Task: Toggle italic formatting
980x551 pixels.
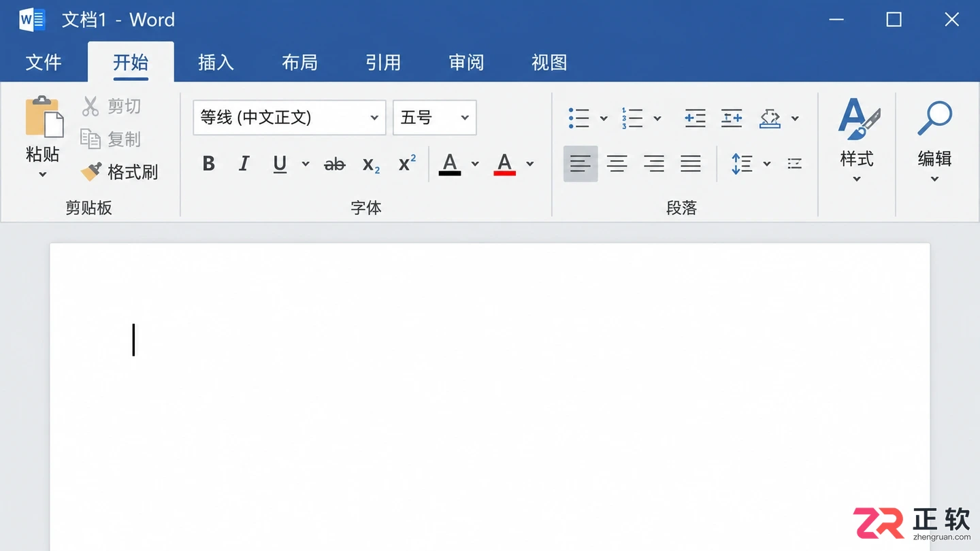Action: tap(244, 164)
